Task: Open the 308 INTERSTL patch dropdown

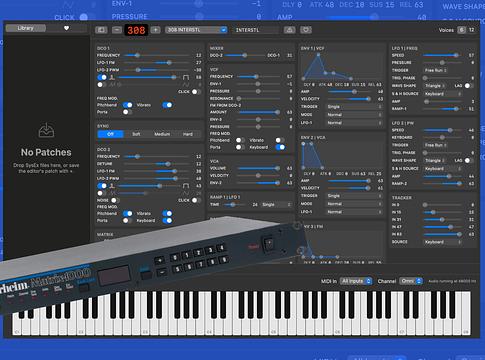Action: point(196,30)
